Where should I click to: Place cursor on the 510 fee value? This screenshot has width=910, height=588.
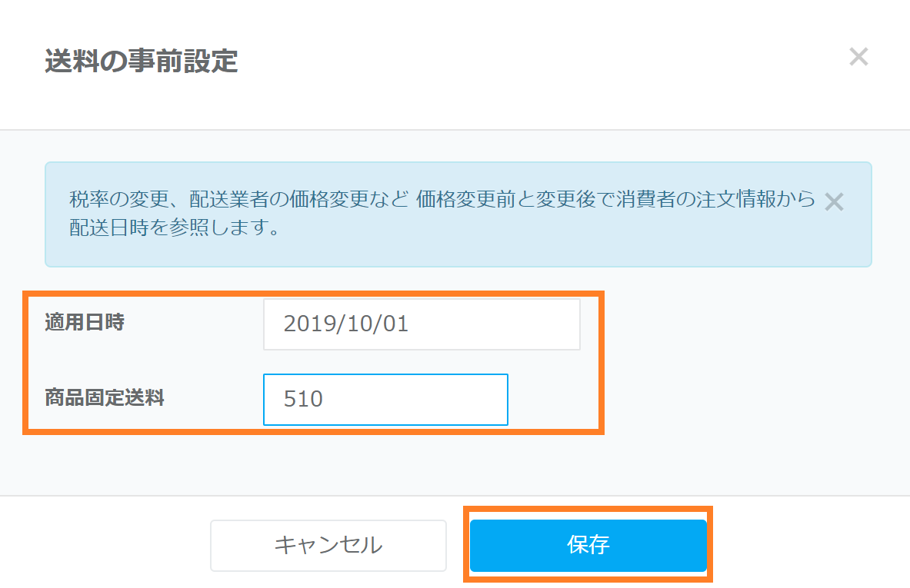click(303, 400)
